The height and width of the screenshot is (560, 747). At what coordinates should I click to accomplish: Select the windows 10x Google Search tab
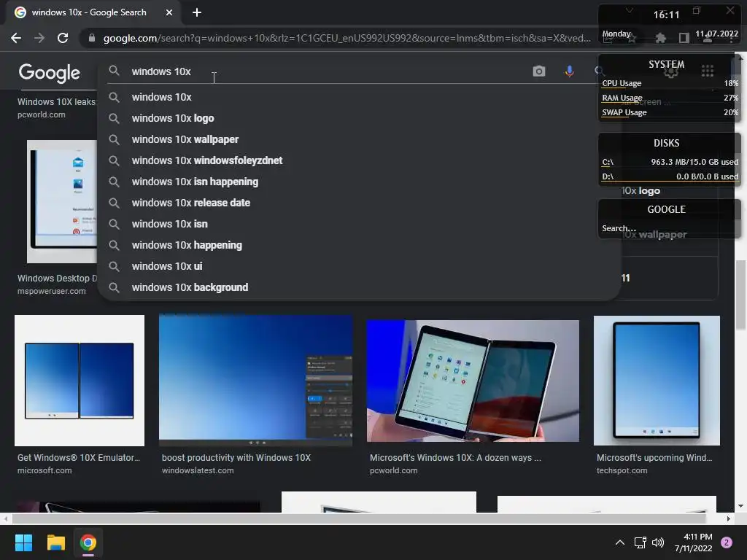click(90, 12)
